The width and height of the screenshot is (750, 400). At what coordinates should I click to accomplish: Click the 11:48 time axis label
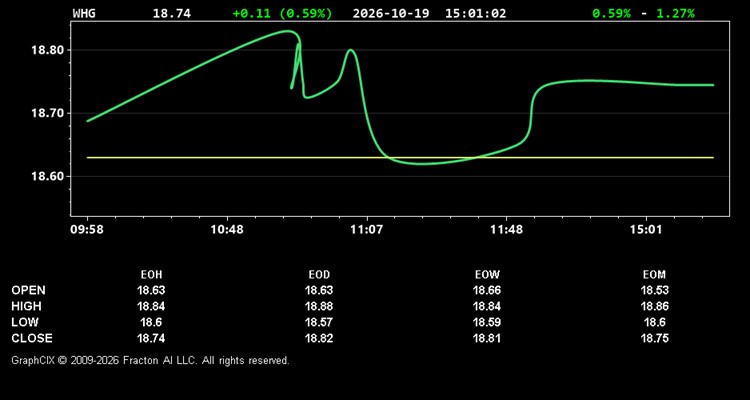point(506,230)
